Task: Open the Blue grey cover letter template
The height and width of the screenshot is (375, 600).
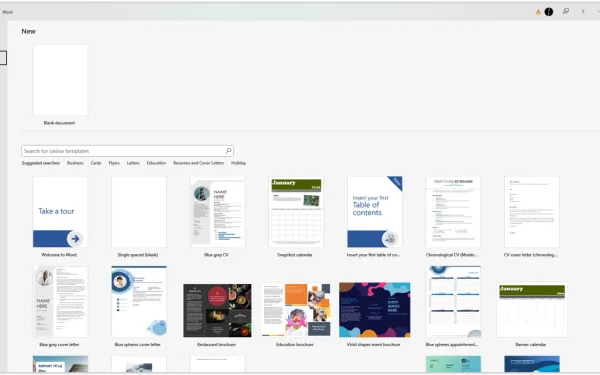Action: click(x=60, y=302)
